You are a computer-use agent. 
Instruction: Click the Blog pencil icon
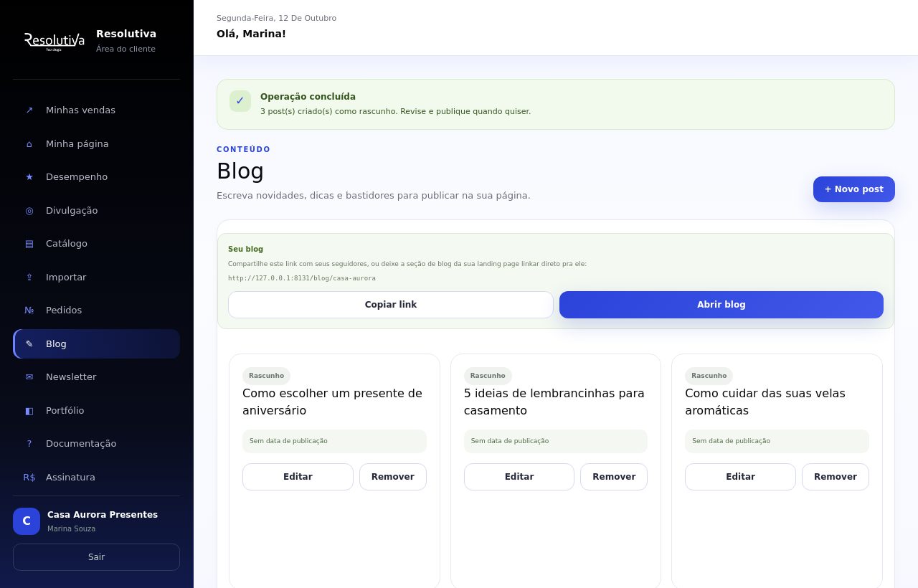[x=29, y=344]
